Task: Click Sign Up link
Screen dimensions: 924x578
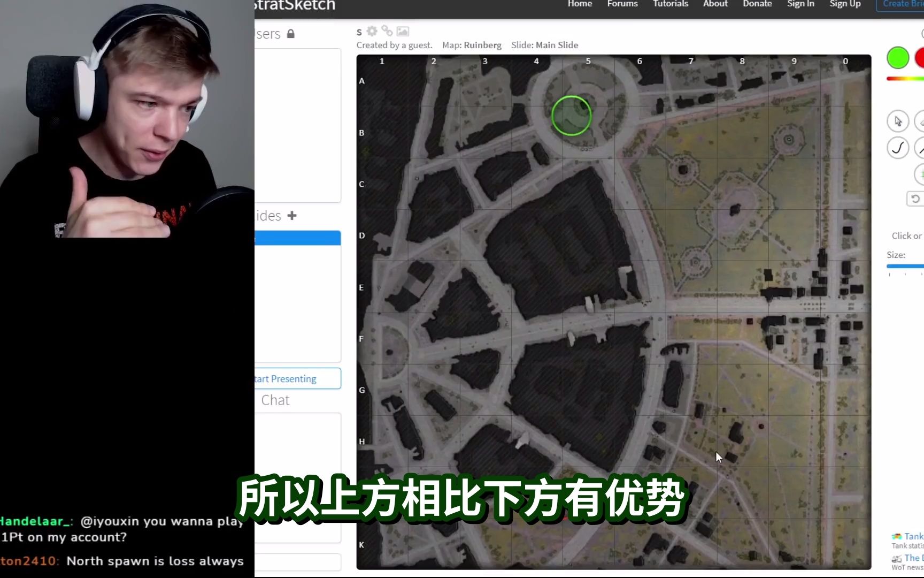Action: point(845,4)
